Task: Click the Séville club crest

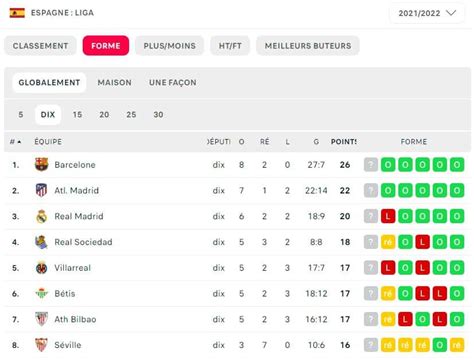Action: coord(41,345)
